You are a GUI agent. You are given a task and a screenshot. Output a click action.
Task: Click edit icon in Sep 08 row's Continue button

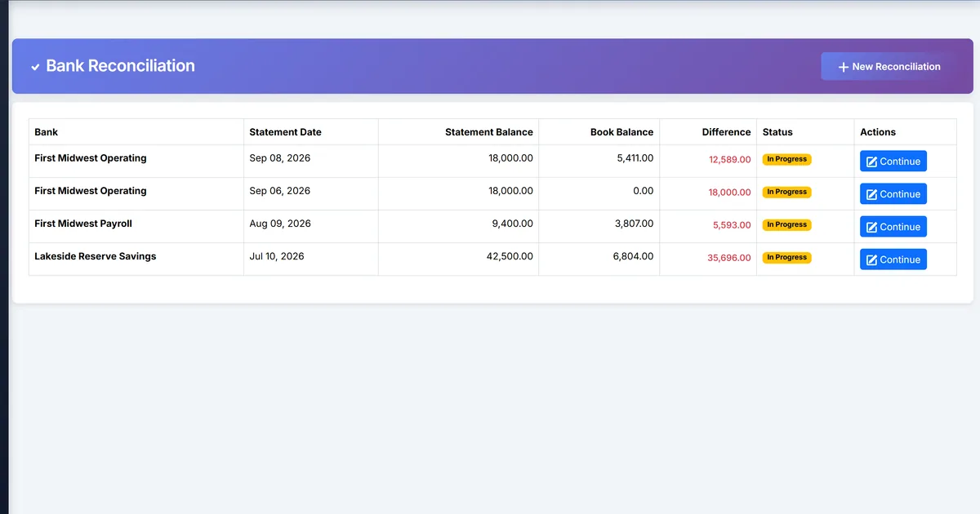871,162
